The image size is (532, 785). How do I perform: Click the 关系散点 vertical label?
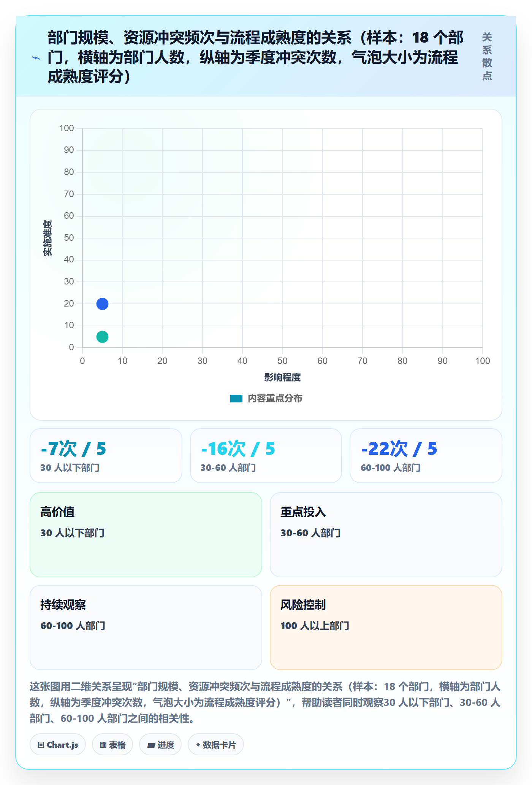coord(487,56)
